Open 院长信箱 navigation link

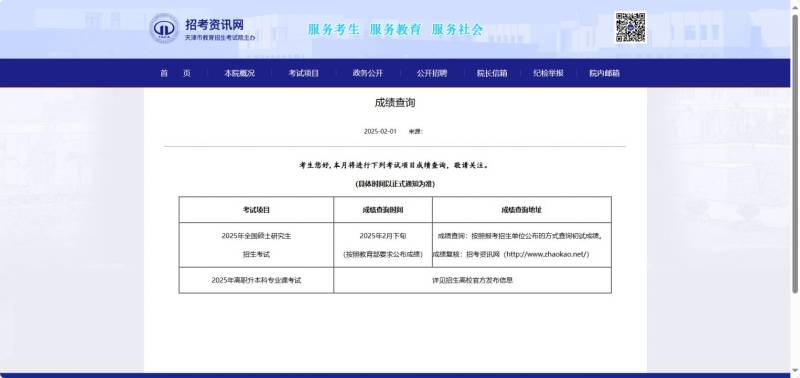pyautogui.click(x=492, y=73)
